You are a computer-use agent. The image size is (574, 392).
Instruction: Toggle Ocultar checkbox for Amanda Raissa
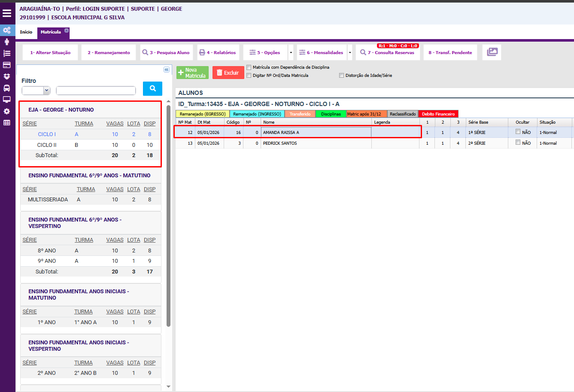pyautogui.click(x=518, y=132)
